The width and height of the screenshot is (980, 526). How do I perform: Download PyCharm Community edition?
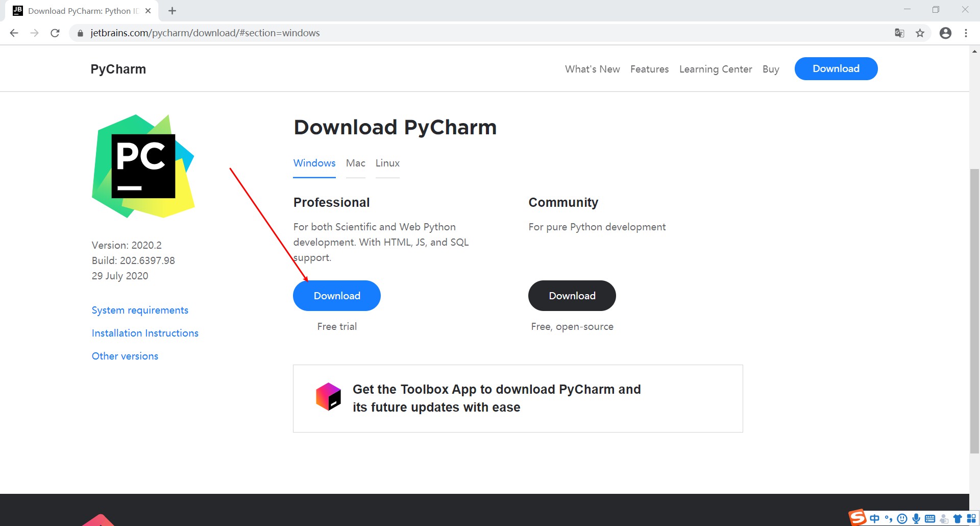click(x=572, y=296)
